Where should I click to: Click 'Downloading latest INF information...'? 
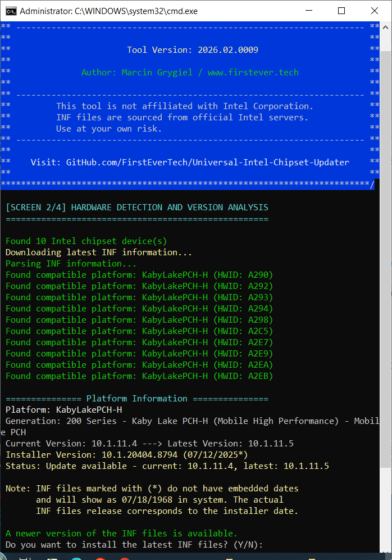99,252
